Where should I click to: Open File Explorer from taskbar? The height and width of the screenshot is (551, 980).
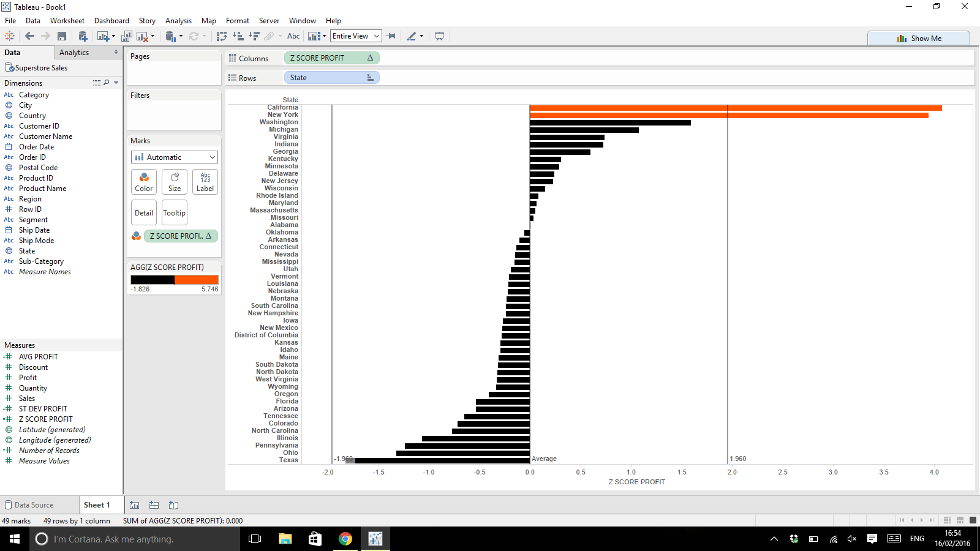(x=285, y=539)
